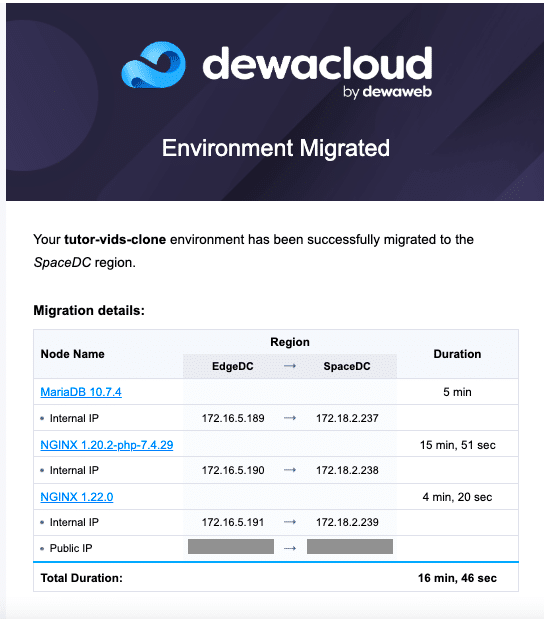Click the IP address 172.18.2.238

(x=347, y=470)
